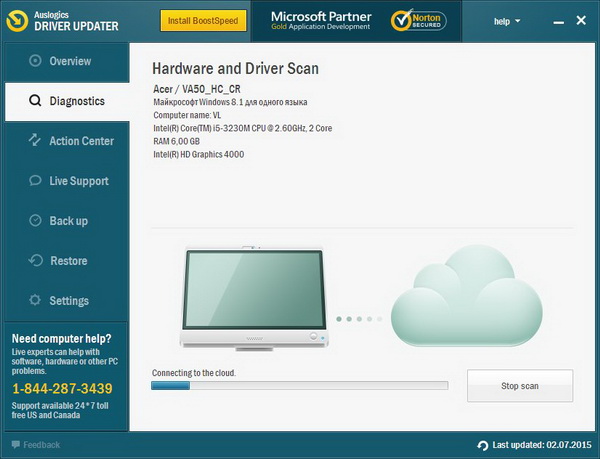Switch to the Overview tab
The height and width of the screenshot is (459, 600).
pyautogui.click(x=70, y=61)
